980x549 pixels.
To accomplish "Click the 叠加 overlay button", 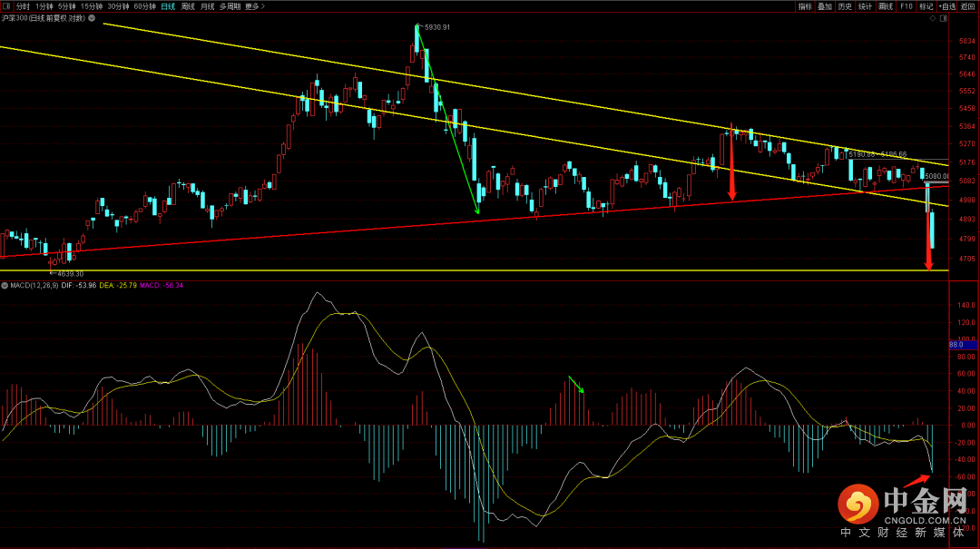I will tap(825, 6).
